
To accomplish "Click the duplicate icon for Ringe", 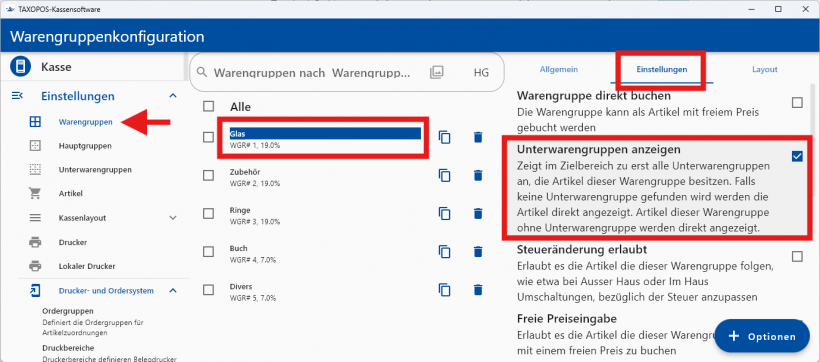I will (x=445, y=213).
